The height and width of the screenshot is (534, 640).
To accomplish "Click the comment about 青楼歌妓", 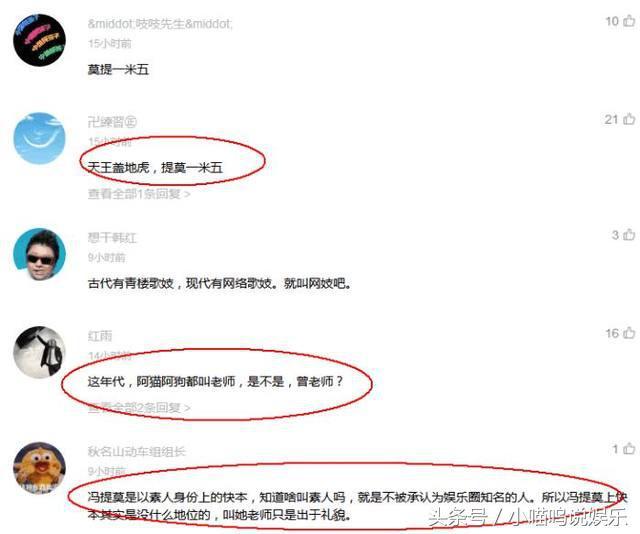I will point(220,283).
